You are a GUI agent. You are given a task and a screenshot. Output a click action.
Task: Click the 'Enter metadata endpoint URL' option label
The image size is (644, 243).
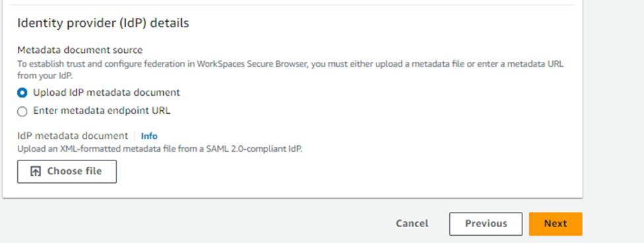pos(102,110)
